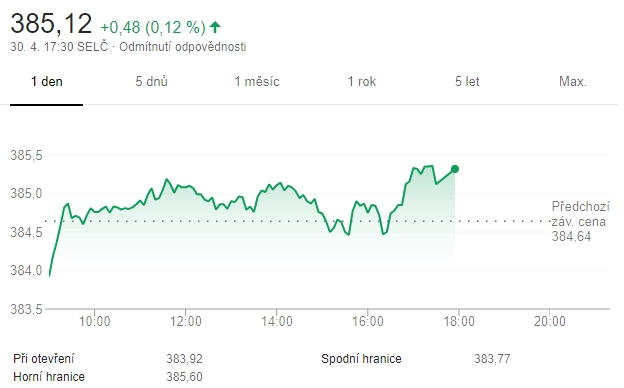
Task: Click the 18:00 time axis label
Action: [x=459, y=321]
